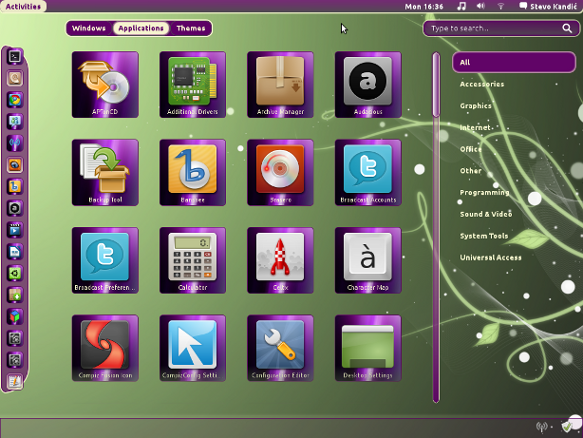The image size is (583, 438).
Task: Open the Backup Tool application
Action: click(105, 173)
